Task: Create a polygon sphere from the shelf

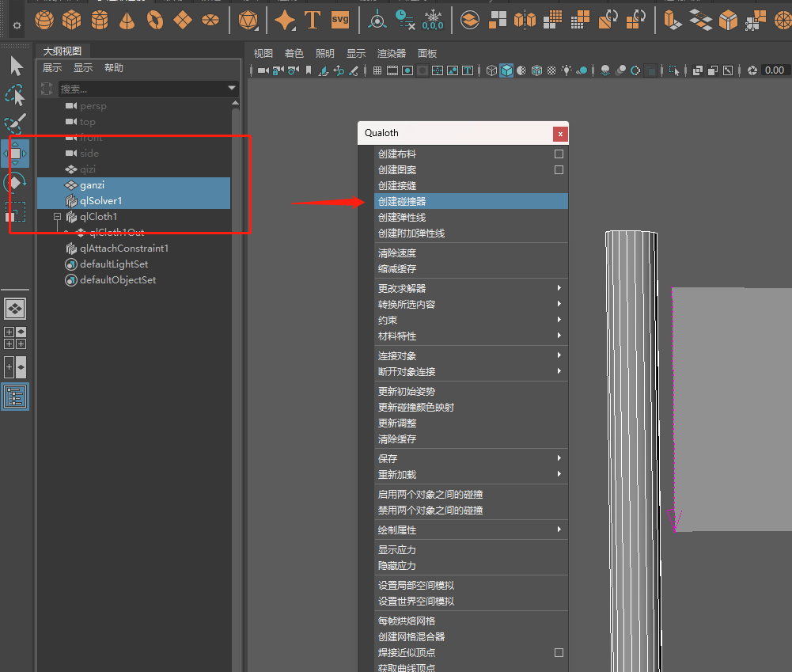Action: (x=44, y=21)
